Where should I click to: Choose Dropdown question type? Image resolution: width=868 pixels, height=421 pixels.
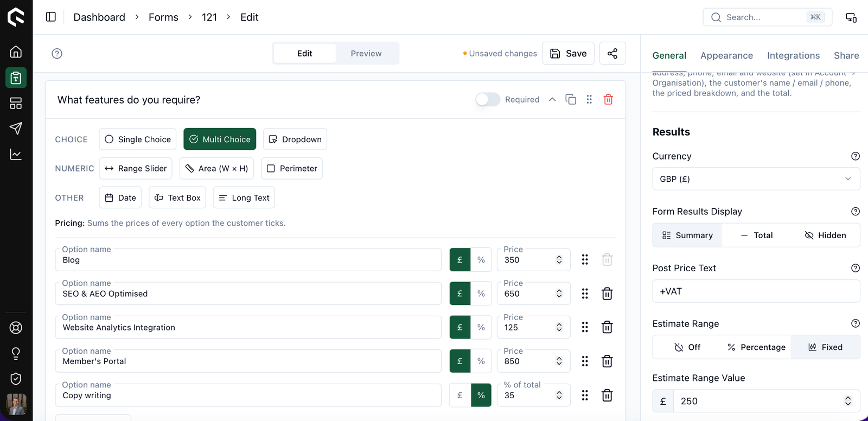click(295, 139)
